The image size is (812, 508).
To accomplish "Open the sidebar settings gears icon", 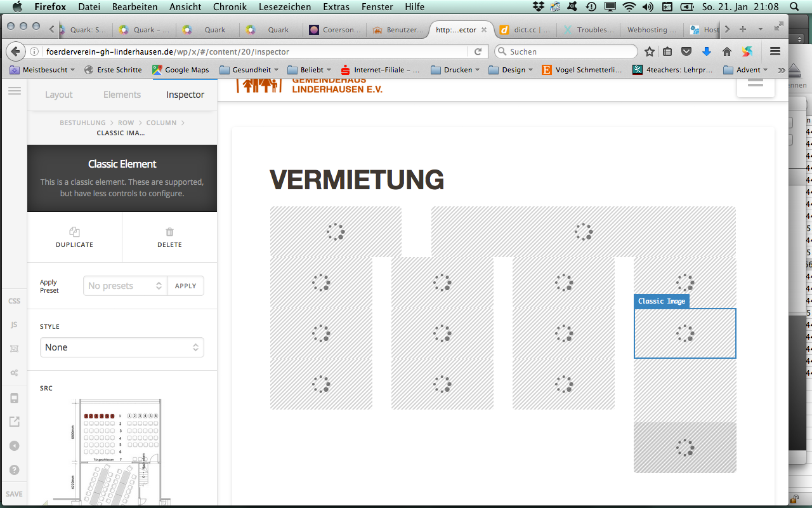I will point(14,373).
